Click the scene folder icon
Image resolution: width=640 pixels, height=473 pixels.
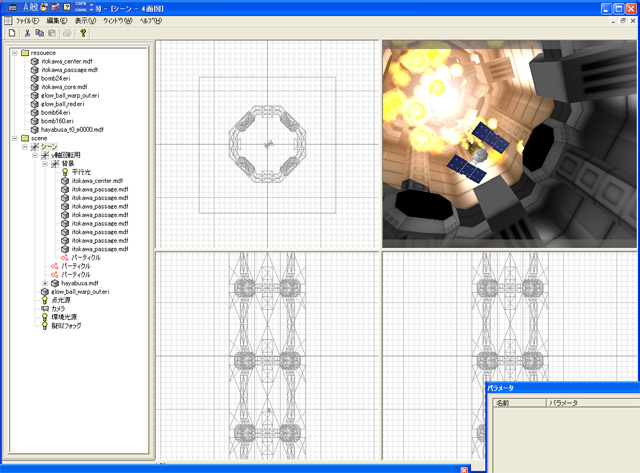tap(25, 138)
